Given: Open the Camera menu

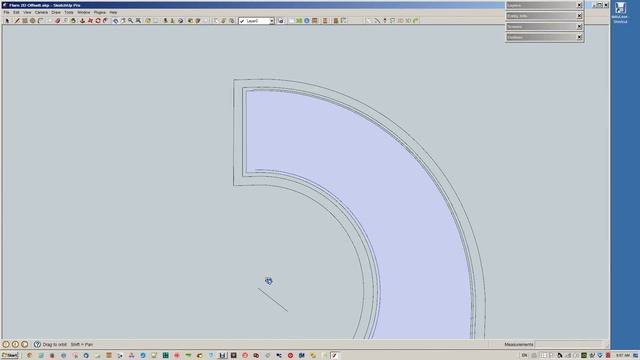Looking at the screenshot, I should pyautogui.click(x=41, y=12).
